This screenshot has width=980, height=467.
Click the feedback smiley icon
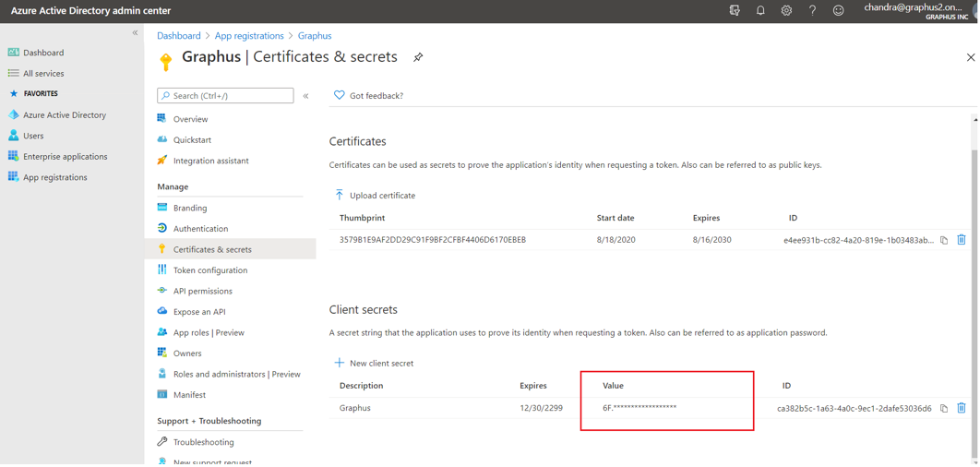pyautogui.click(x=839, y=11)
